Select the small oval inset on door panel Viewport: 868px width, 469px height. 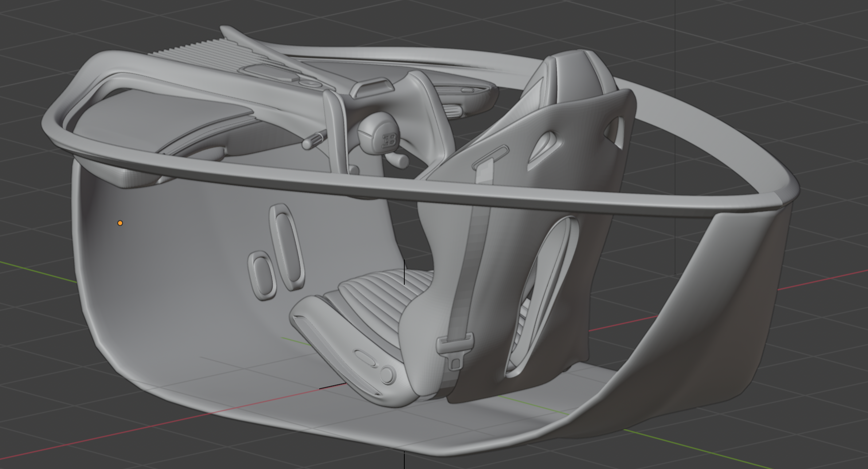pyautogui.click(x=262, y=275)
